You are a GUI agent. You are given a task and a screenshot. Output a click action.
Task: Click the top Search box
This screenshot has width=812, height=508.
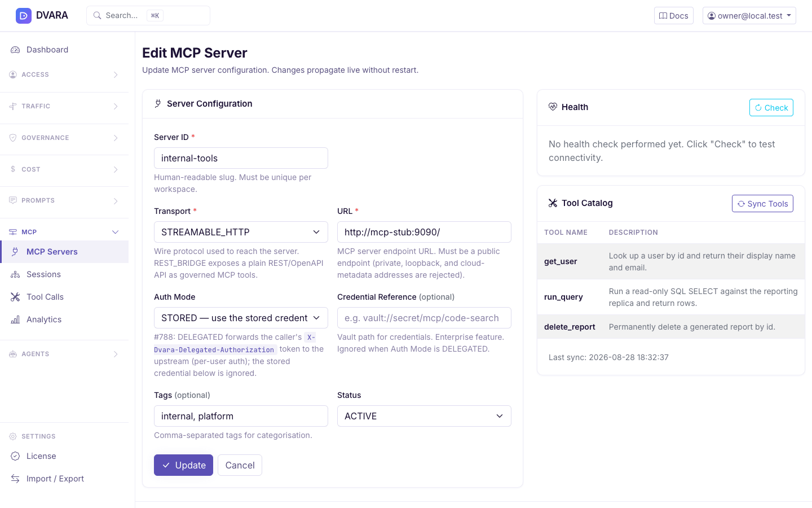(148, 16)
